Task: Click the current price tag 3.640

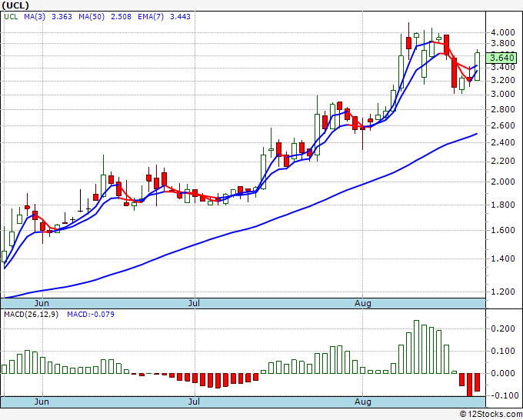Action: (501, 58)
